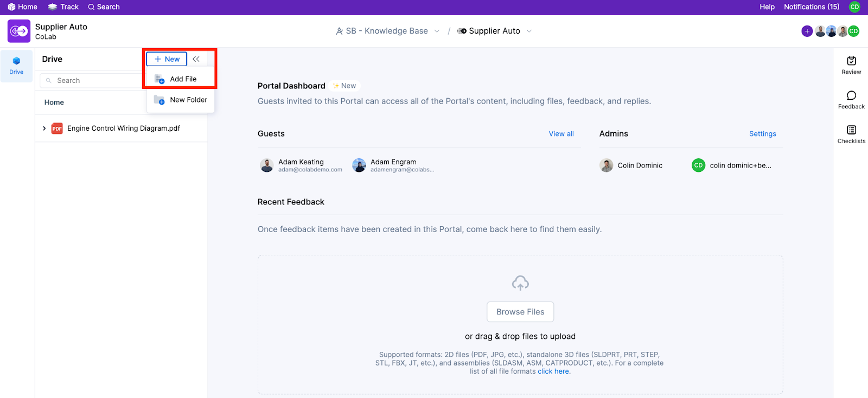
Task: Select the Drive sidebar icon
Action: [x=16, y=66]
